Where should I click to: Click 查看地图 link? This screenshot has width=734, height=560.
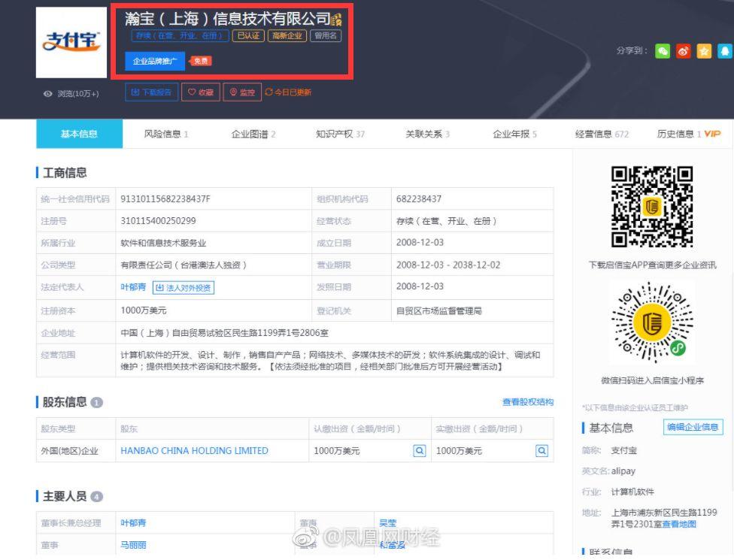679,525
